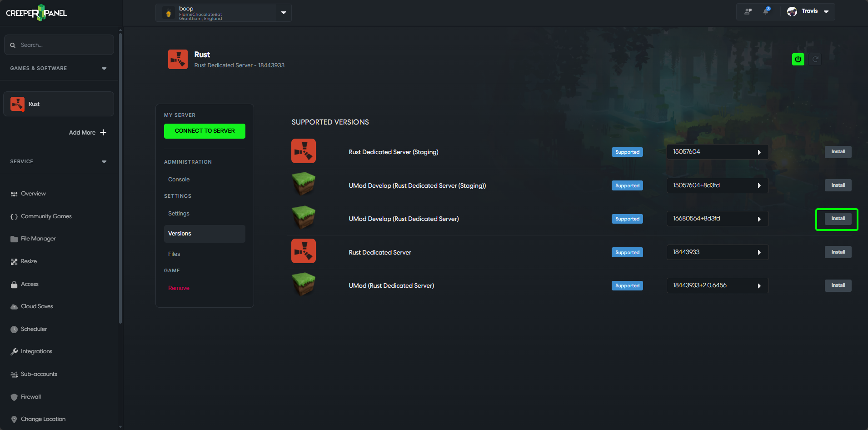
Task: Open version dropdown showing 16680564+8d3fd
Action: pos(717,219)
